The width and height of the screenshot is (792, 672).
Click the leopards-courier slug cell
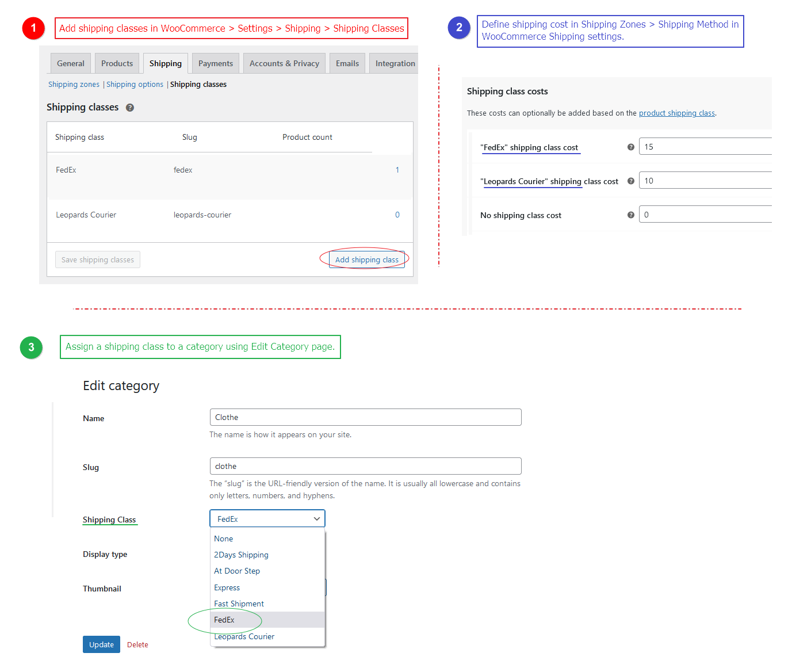coord(202,215)
